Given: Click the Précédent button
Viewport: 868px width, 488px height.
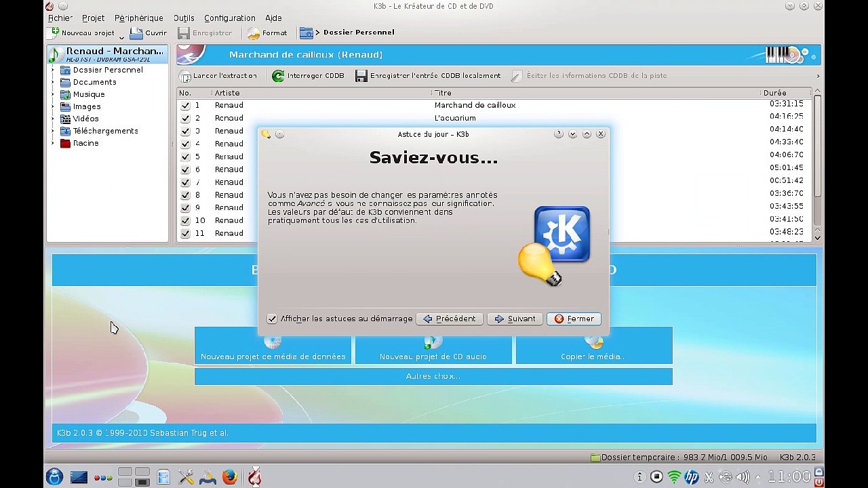Looking at the screenshot, I should point(449,319).
